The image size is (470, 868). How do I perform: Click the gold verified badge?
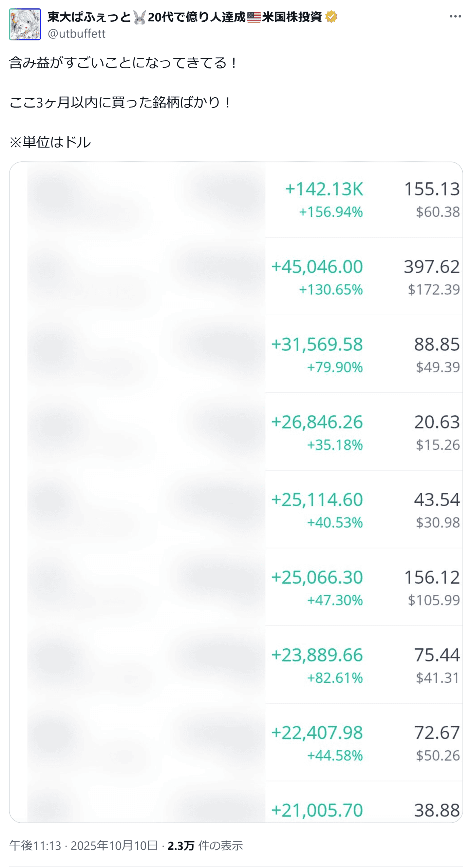(331, 17)
